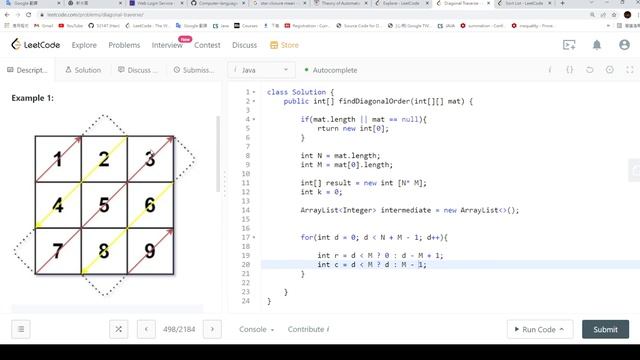
Task: Click the browser zoom magnifier icon
Action: click(x=592, y=15)
